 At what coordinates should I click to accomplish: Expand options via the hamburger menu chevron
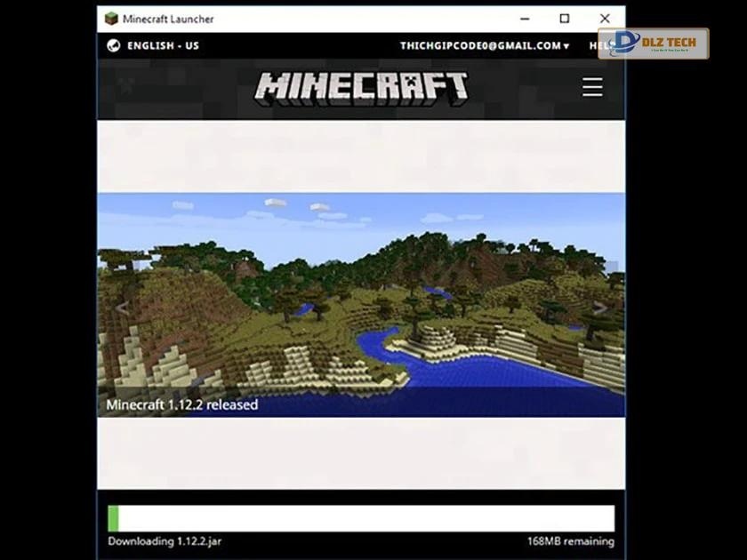(x=592, y=87)
